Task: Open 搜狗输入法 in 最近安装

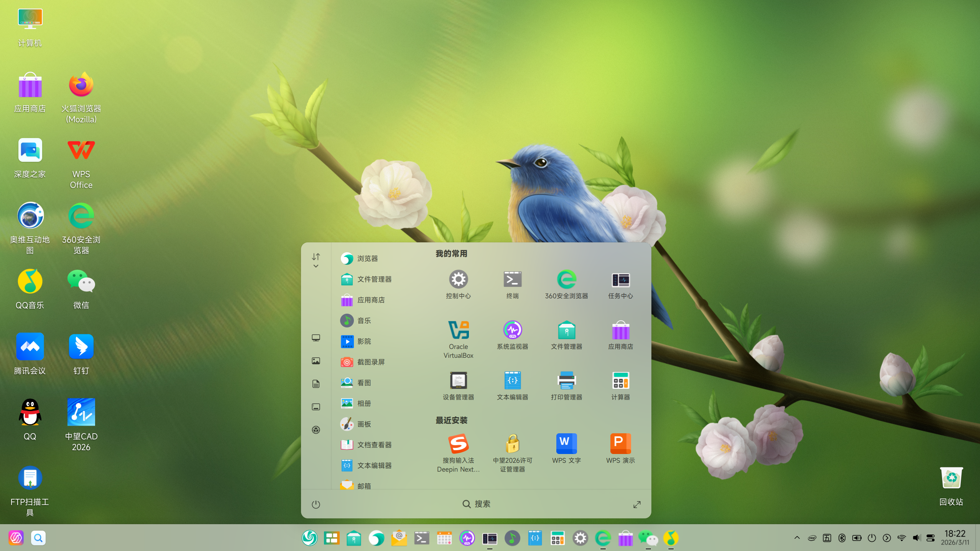Action: [x=458, y=444]
